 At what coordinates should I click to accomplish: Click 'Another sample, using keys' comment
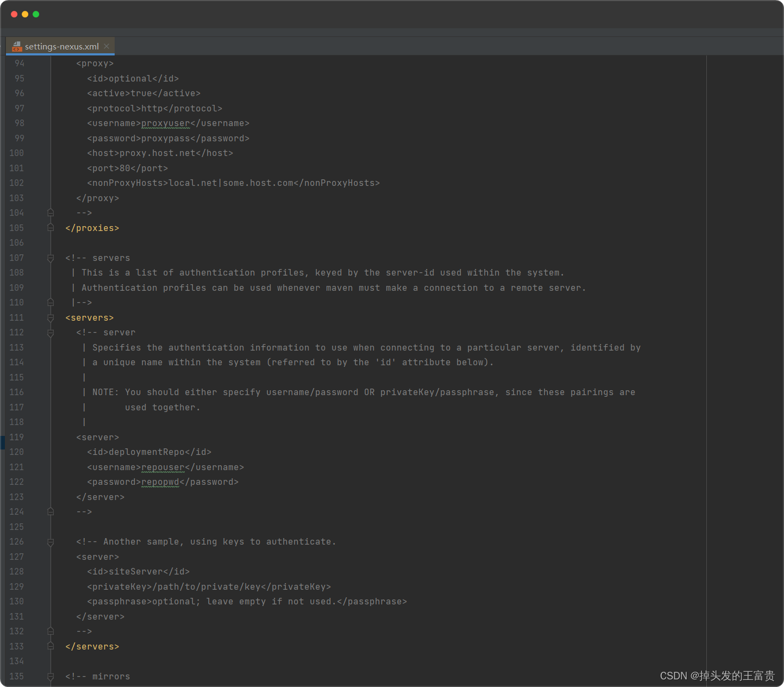point(206,542)
